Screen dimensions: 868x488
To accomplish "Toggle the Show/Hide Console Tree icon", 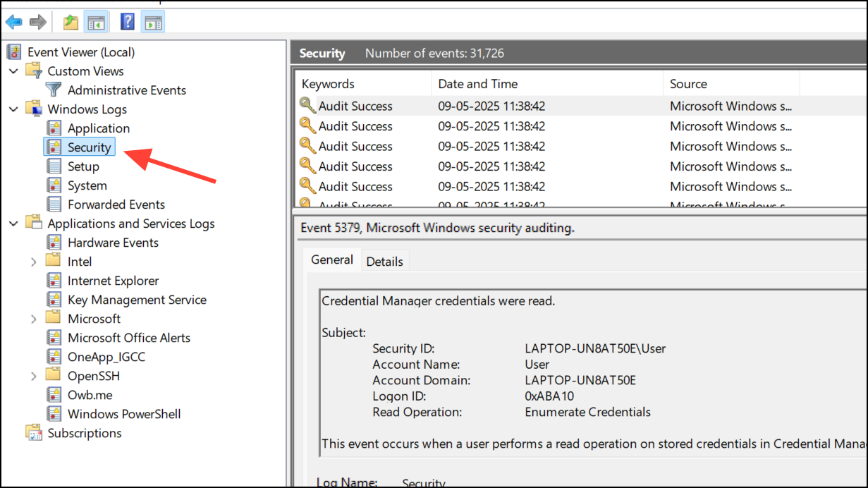I will [95, 23].
